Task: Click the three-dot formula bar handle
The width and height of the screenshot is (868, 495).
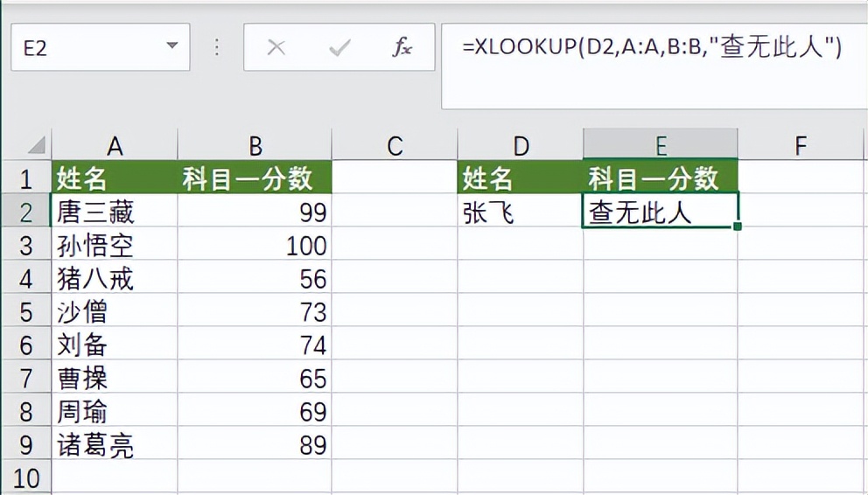Action: tap(216, 47)
